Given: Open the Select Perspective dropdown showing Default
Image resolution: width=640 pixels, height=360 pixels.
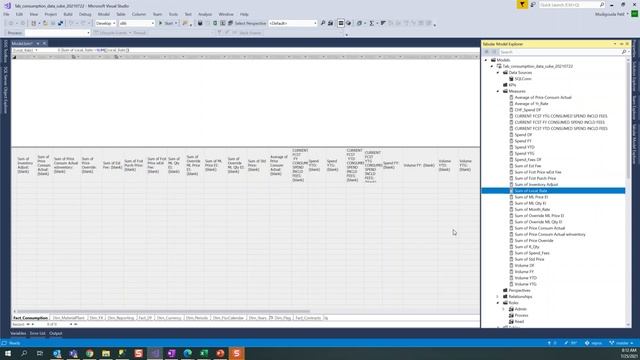Looking at the screenshot, I should click(292, 23).
